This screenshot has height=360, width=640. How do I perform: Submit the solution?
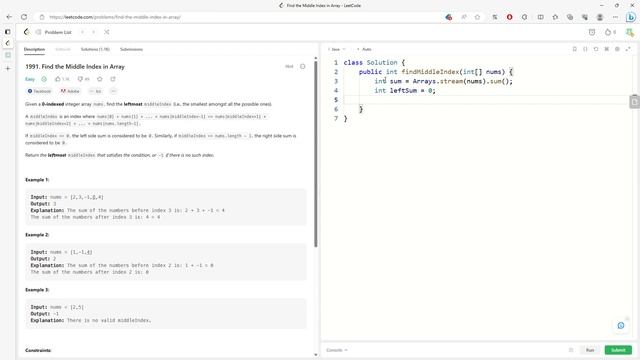(618, 350)
